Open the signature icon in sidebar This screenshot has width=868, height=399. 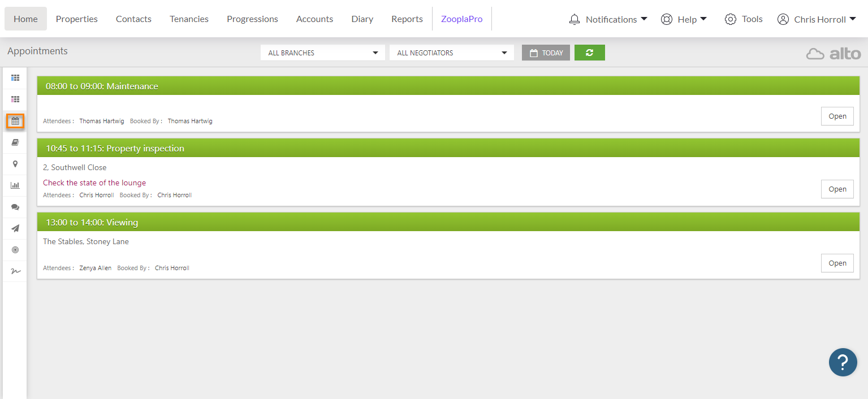point(15,271)
